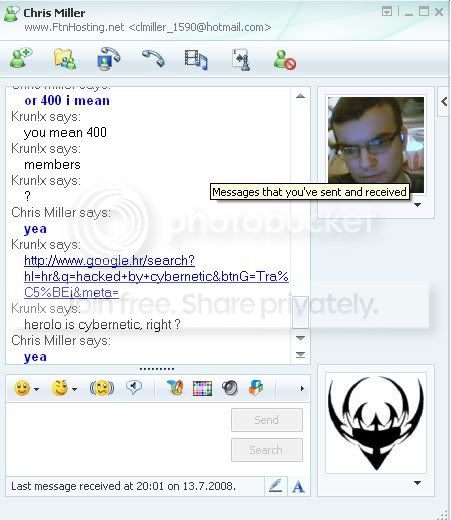Click the message 'you mean 400'
451x520 pixels.
point(65,133)
